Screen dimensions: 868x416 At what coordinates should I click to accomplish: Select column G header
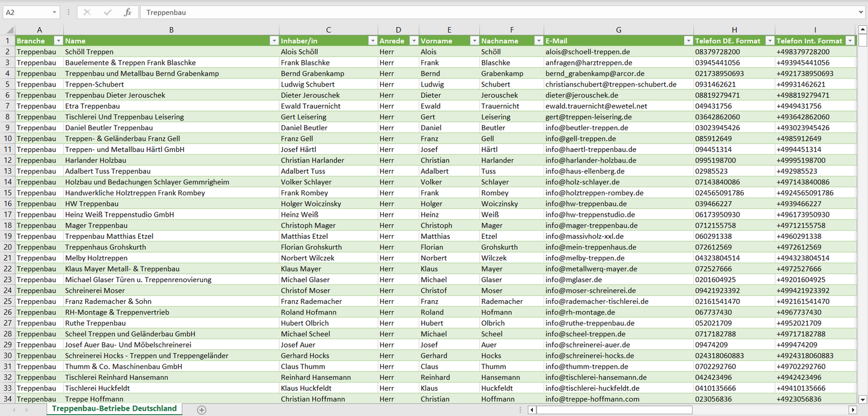618,29
